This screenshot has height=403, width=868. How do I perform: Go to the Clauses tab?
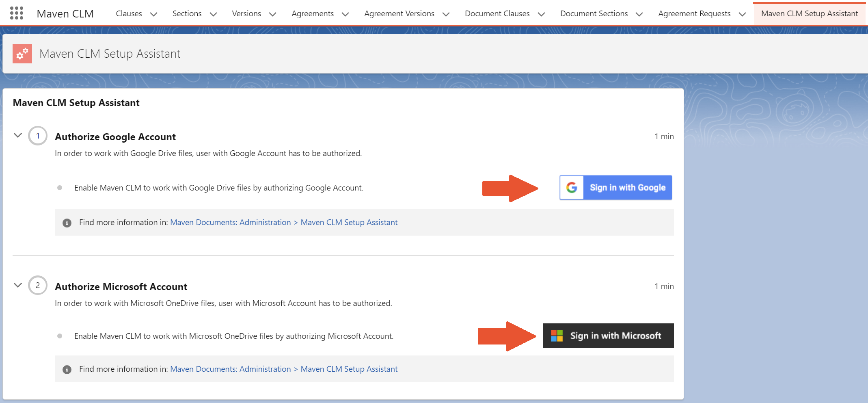coord(129,13)
